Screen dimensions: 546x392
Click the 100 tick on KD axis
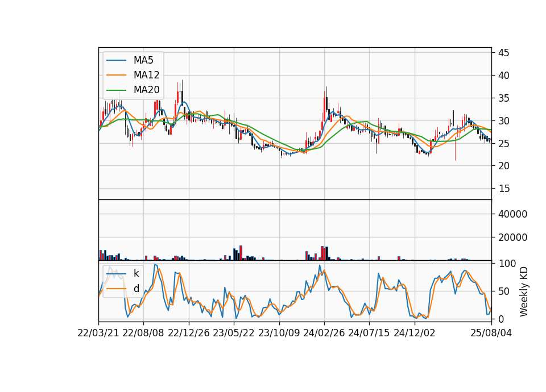click(x=507, y=264)
